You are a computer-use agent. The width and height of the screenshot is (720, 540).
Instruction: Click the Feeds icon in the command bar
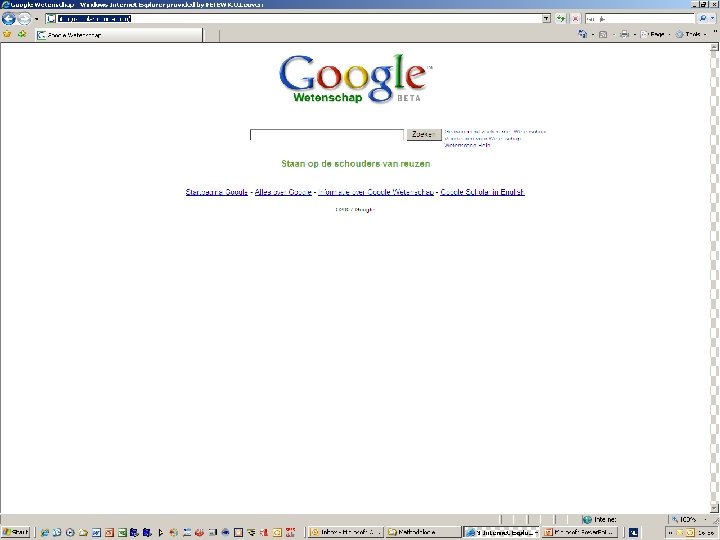603,34
